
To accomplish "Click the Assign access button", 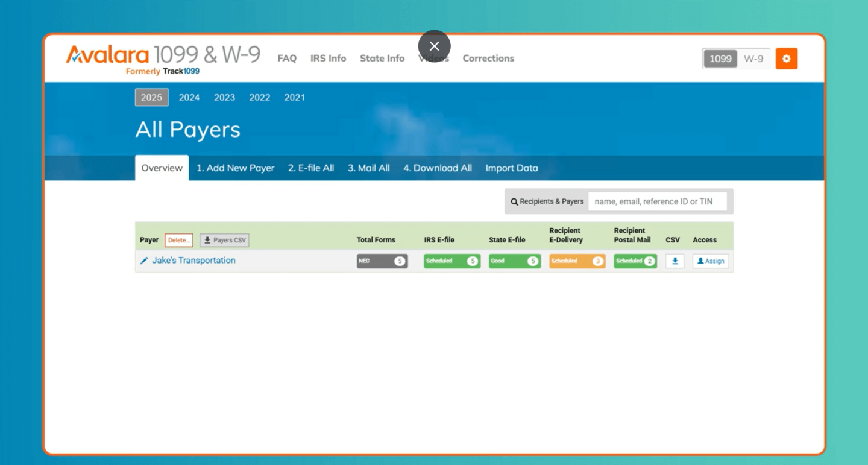I will pos(710,261).
